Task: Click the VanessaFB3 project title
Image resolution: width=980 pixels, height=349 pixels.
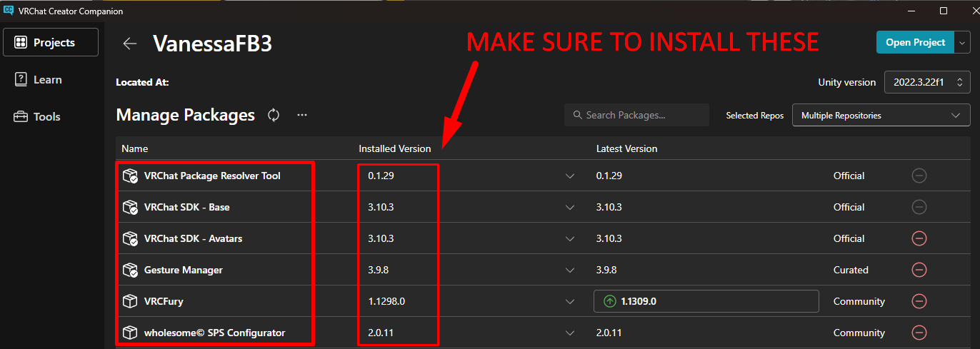Action: point(212,44)
